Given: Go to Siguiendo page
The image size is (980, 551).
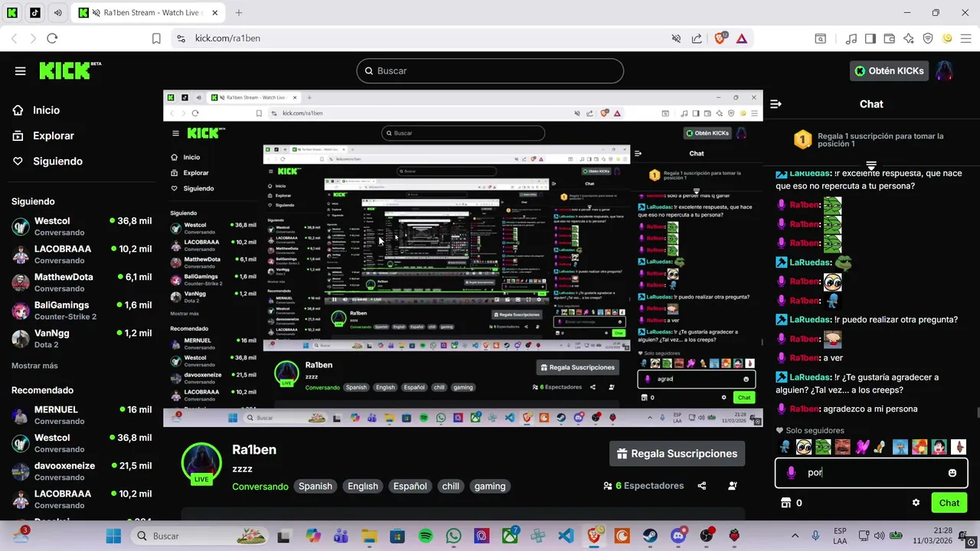Looking at the screenshot, I should (47, 161).
